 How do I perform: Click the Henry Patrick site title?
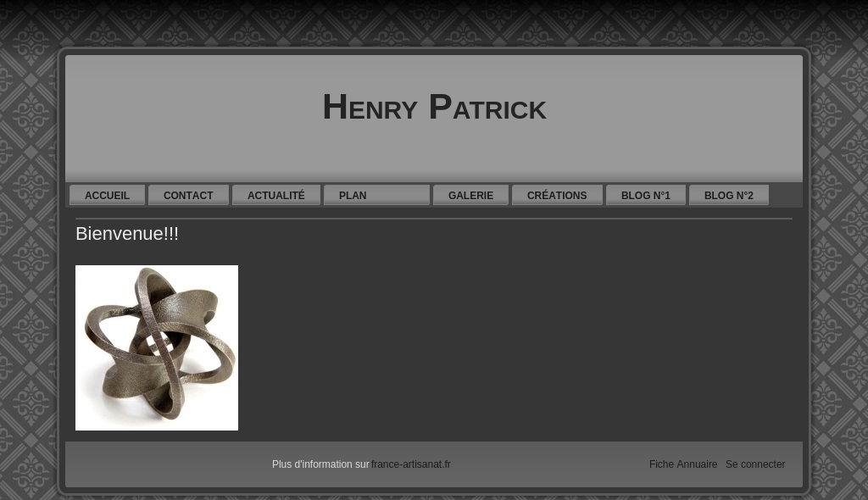tap(435, 107)
